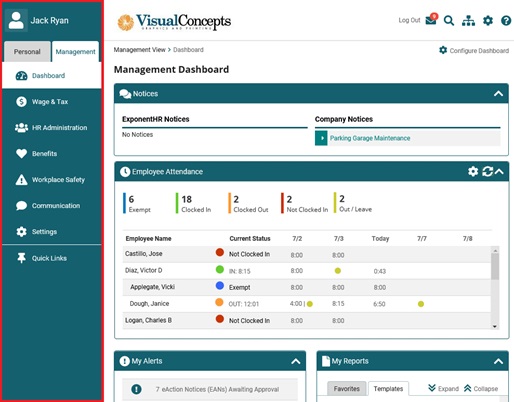
Task: Click the attendance list scrollbar down arrow
Action: pyautogui.click(x=495, y=326)
